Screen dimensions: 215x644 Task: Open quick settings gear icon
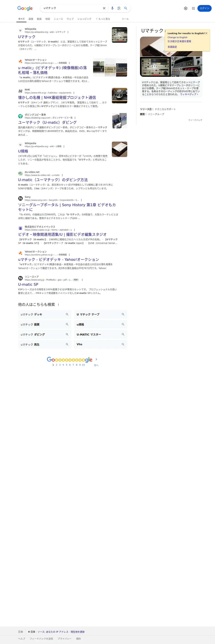(186, 8)
